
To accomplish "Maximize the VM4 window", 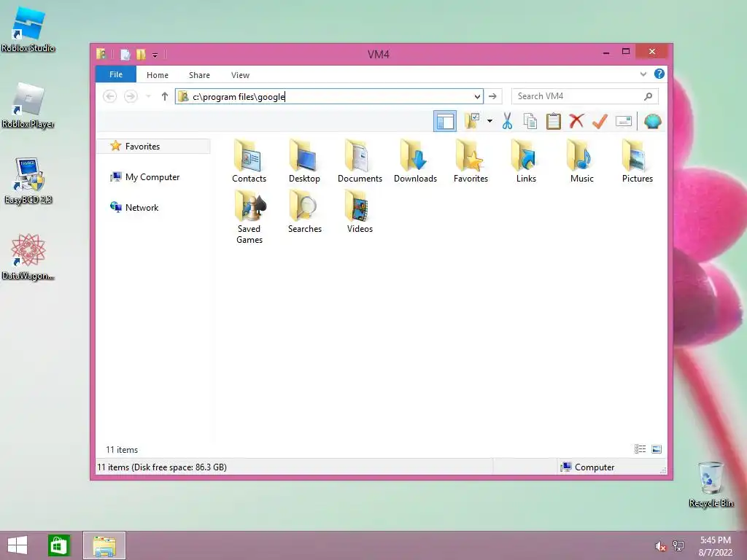I will 625,52.
